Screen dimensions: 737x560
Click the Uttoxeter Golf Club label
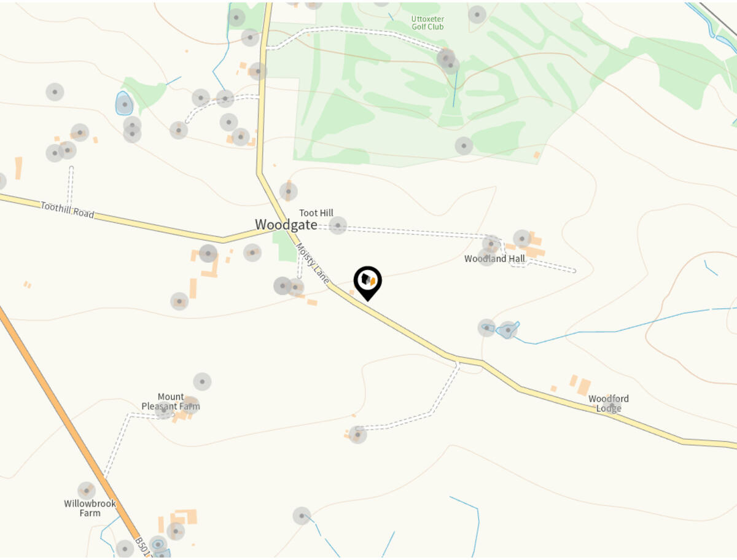(x=427, y=23)
